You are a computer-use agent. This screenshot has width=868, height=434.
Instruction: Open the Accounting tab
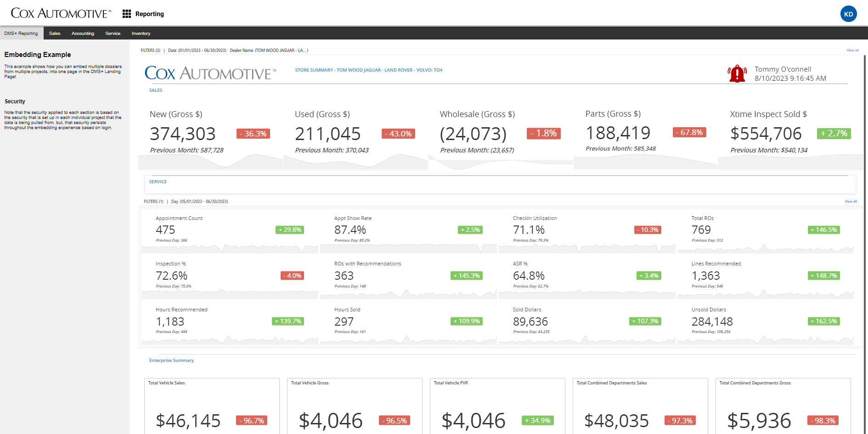click(83, 33)
